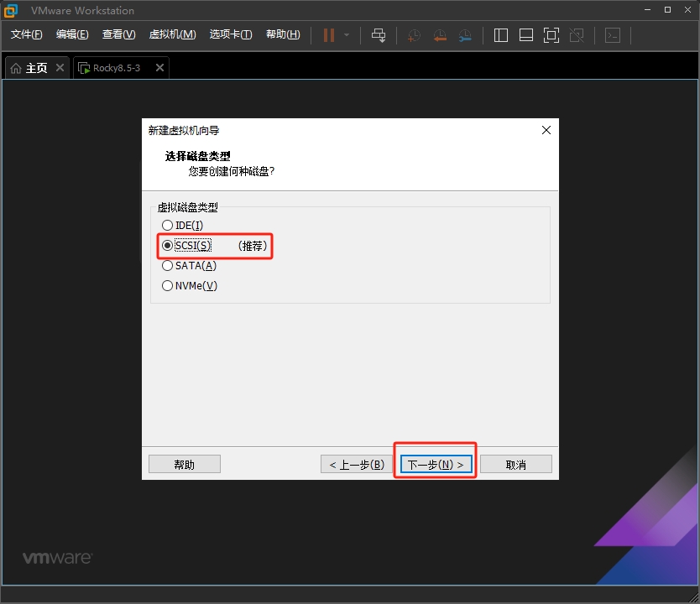This screenshot has width=700, height=604.
Task: Click the home icon on 主页 tab
Action: (x=16, y=68)
